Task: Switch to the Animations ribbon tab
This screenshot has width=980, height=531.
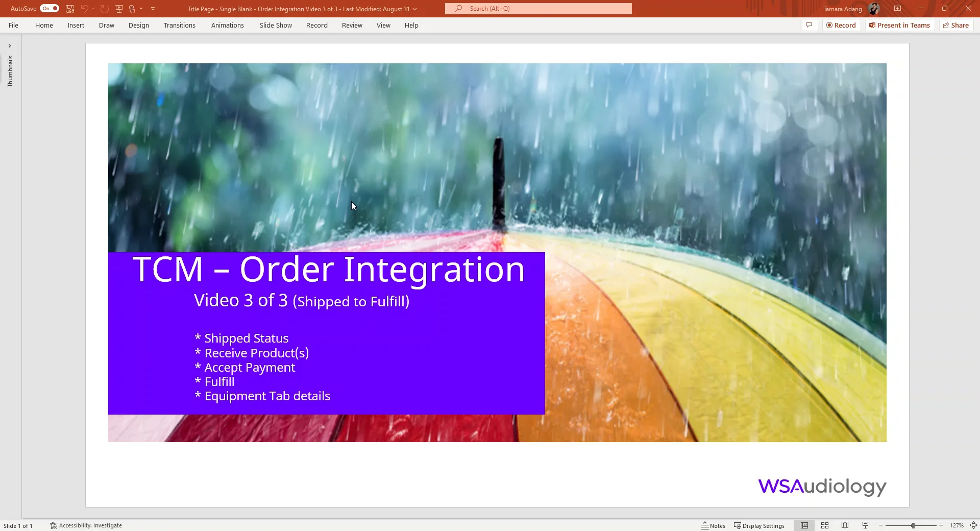Action: click(x=228, y=25)
